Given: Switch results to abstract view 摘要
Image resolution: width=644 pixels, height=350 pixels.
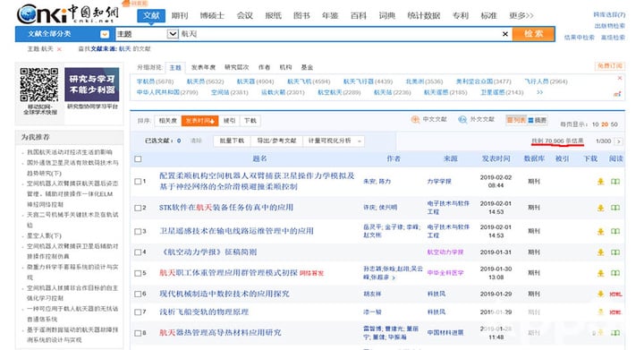Looking at the screenshot, I should pyautogui.click(x=538, y=120).
